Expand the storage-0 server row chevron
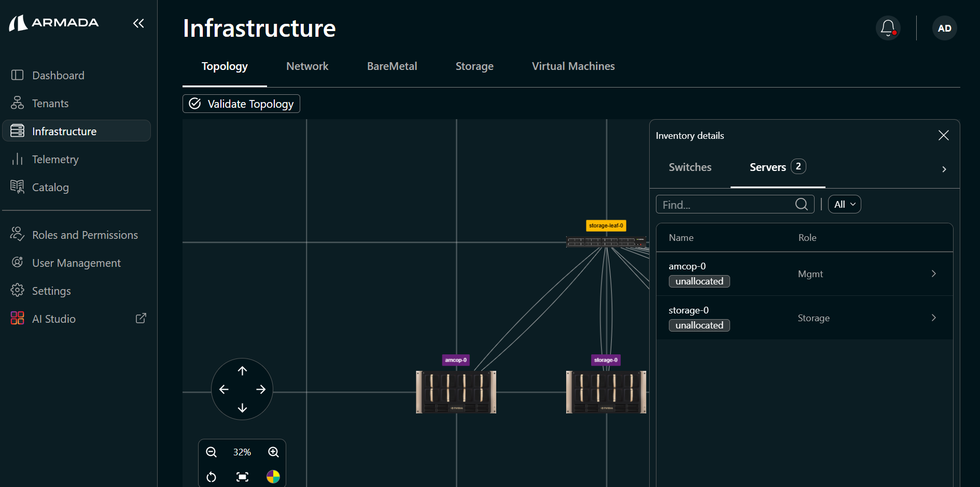The height and width of the screenshot is (487, 980). 934,318
